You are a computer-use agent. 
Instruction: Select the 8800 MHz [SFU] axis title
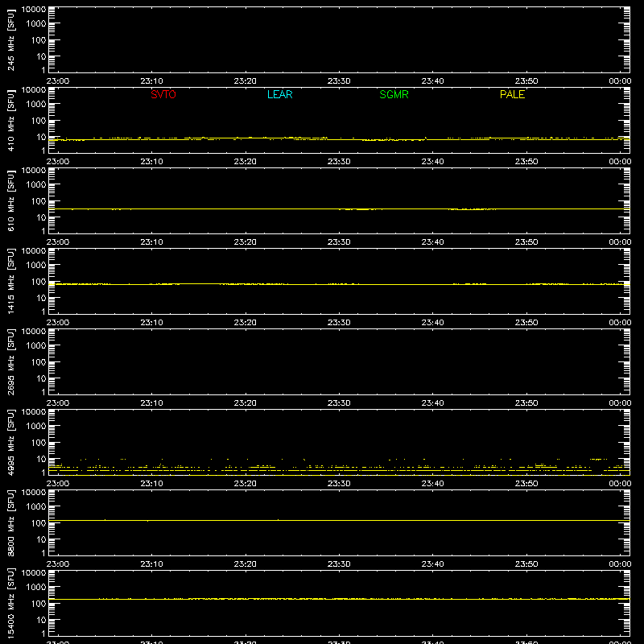coord(10,523)
